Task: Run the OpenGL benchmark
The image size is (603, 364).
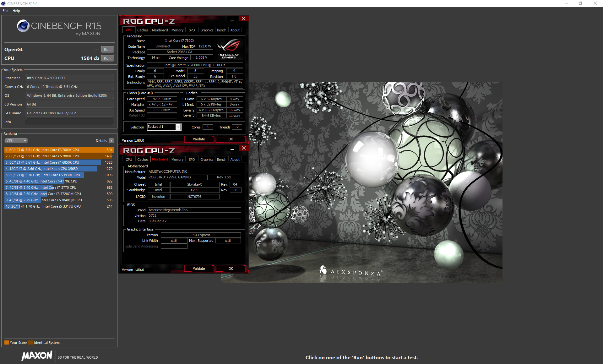Action: (107, 50)
